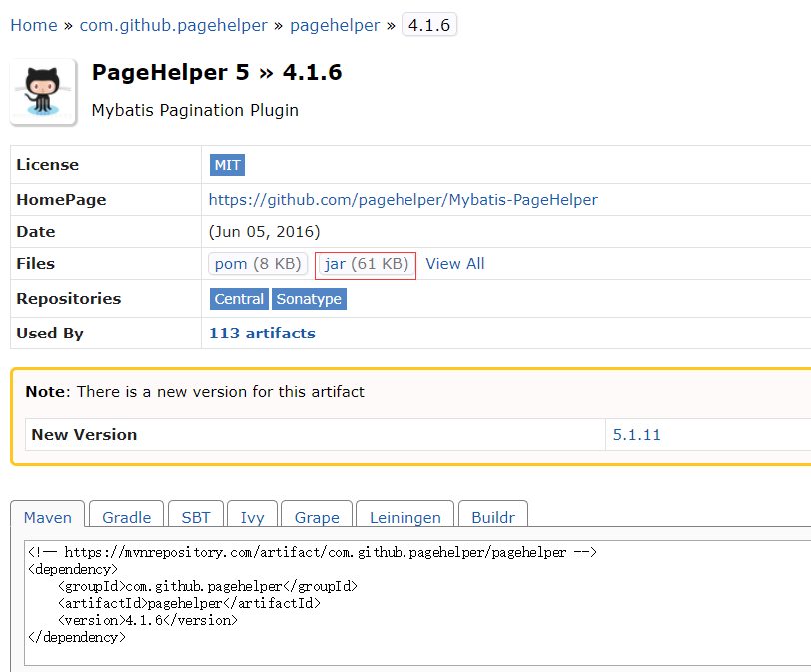Click the new version note text

pyautogui.click(x=195, y=391)
